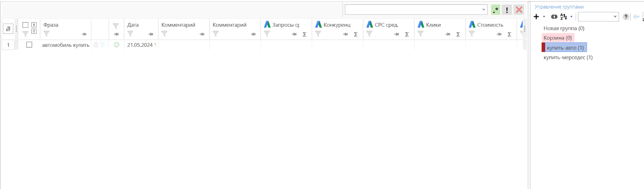
Task: Click the red color marker of купить-авто
Action: click(x=543, y=48)
